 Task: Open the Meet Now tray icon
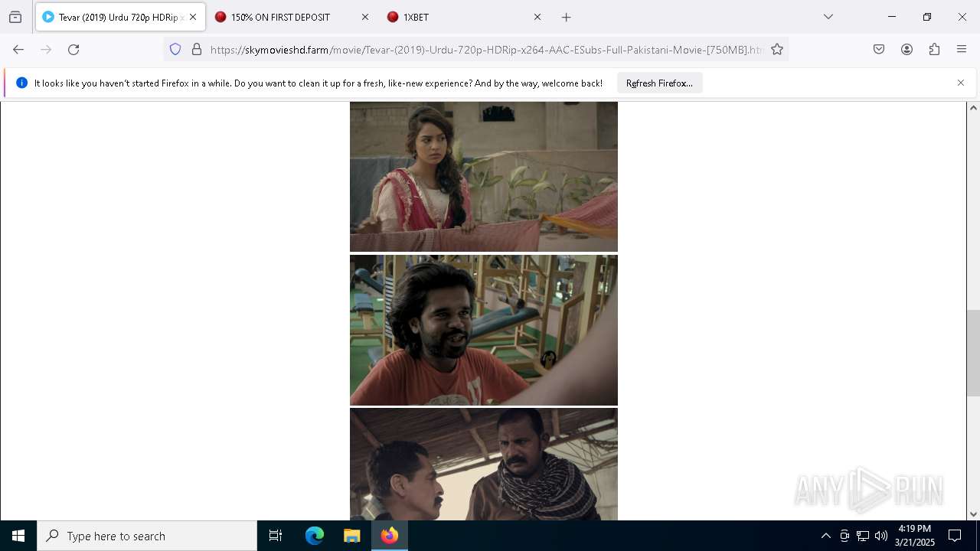tap(844, 536)
